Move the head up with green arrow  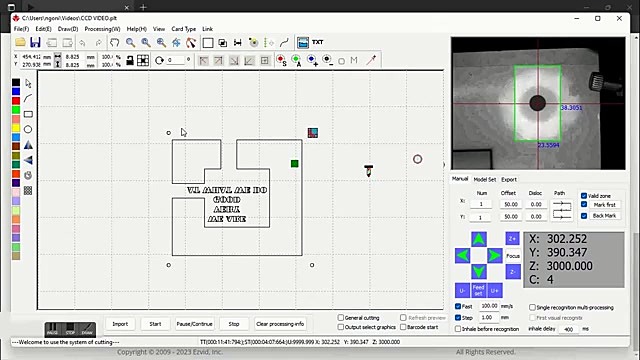[479, 239]
